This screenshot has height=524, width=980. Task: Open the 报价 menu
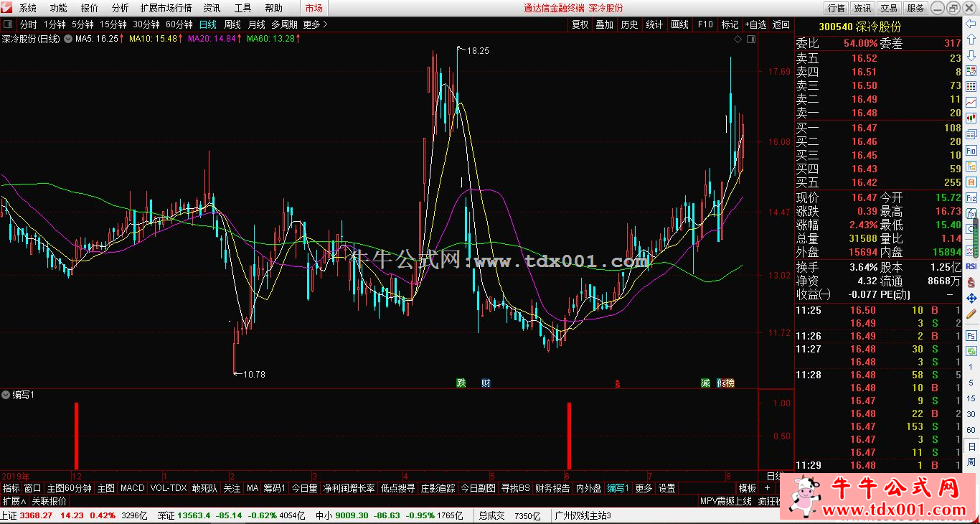pyautogui.click(x=90, y=9)
